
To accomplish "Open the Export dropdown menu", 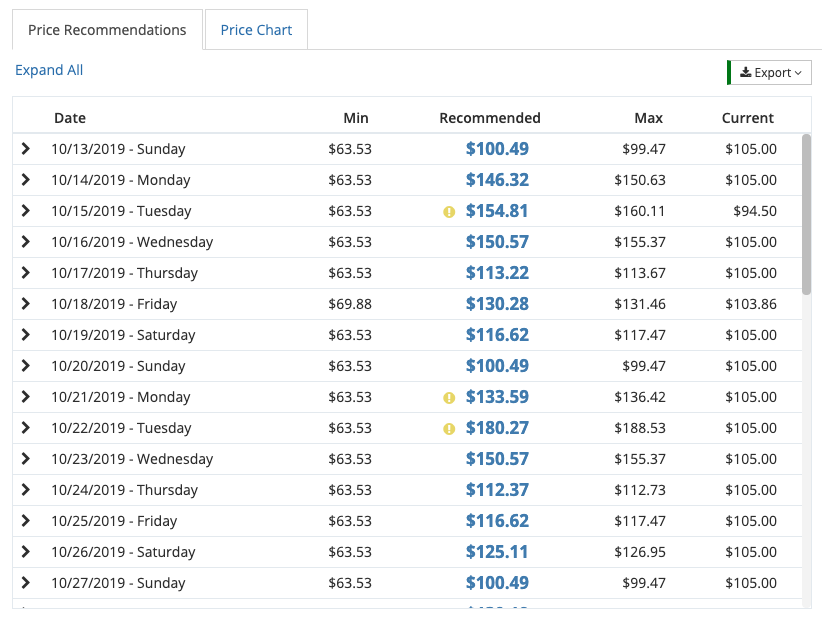I will point(770,73).
